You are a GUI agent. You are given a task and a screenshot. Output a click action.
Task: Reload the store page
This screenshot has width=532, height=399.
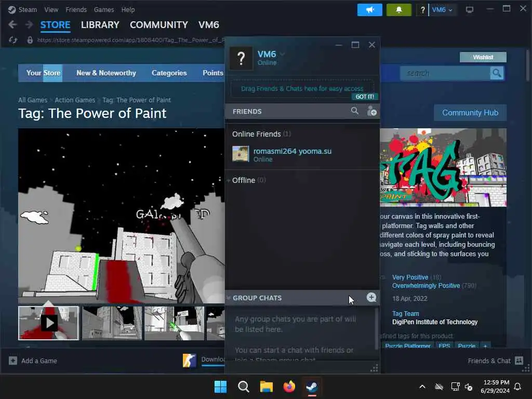pyautogui.click(x=13, y=40)
